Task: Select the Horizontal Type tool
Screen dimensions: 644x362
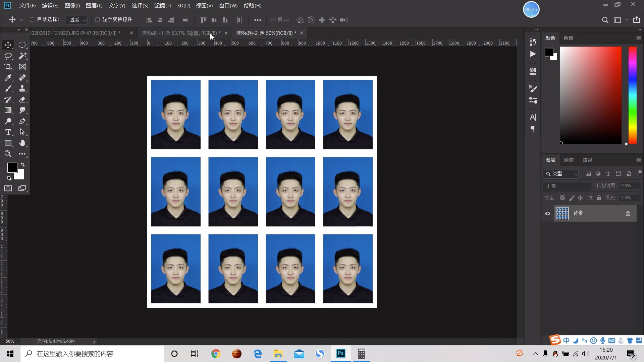Action: click(x=8, y=132)
